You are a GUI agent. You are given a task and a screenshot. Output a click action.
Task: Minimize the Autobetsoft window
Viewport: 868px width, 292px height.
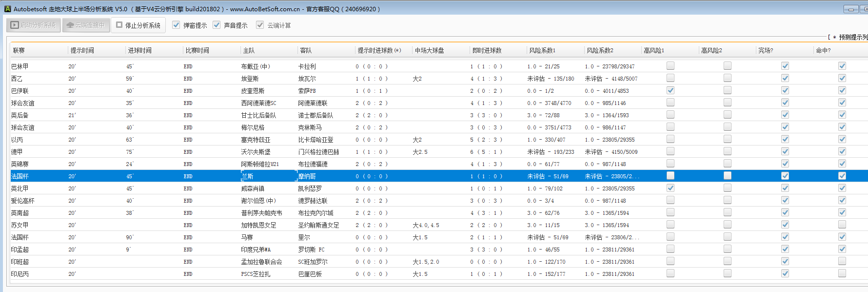click(851, 9)
